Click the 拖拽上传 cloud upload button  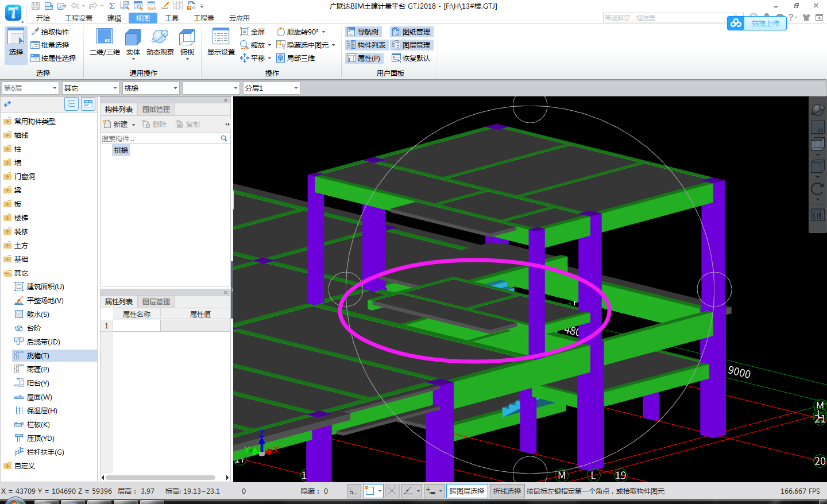pos(756,23)
